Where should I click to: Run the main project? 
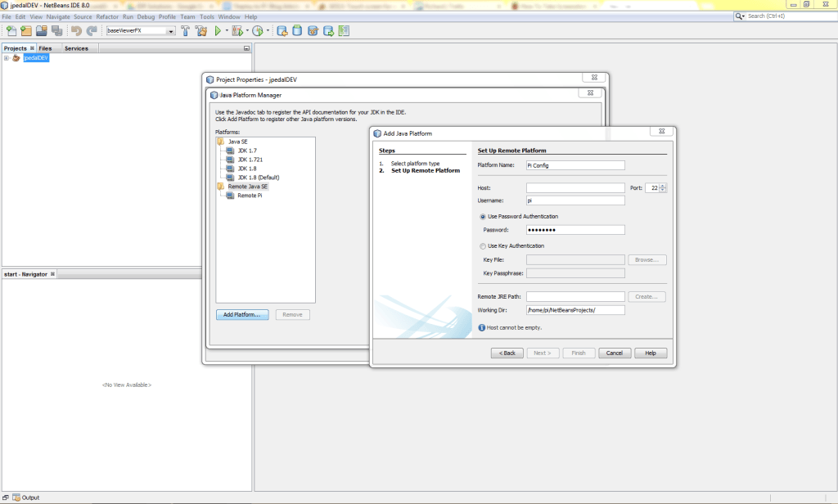(x=216, y=30)
